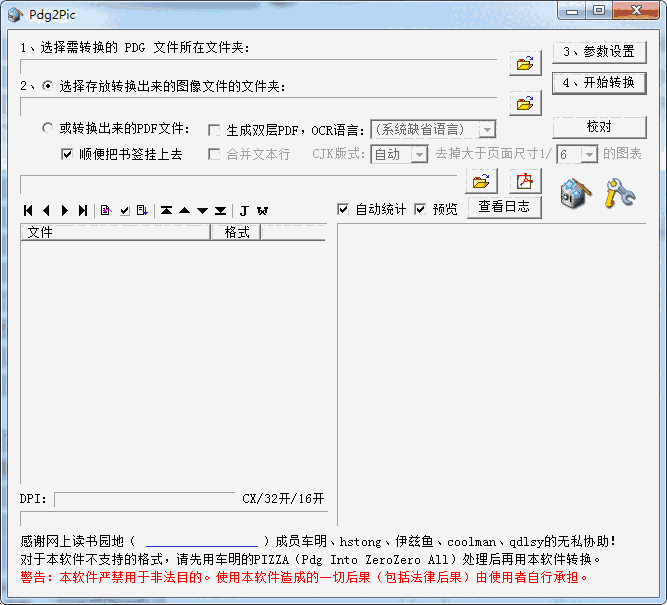Image resolution: width=667 pixels, height=605 pixels.
Task: Select the 选择存放转换出来的图像文件的文件夹 radio button
Action: point(47,86)
